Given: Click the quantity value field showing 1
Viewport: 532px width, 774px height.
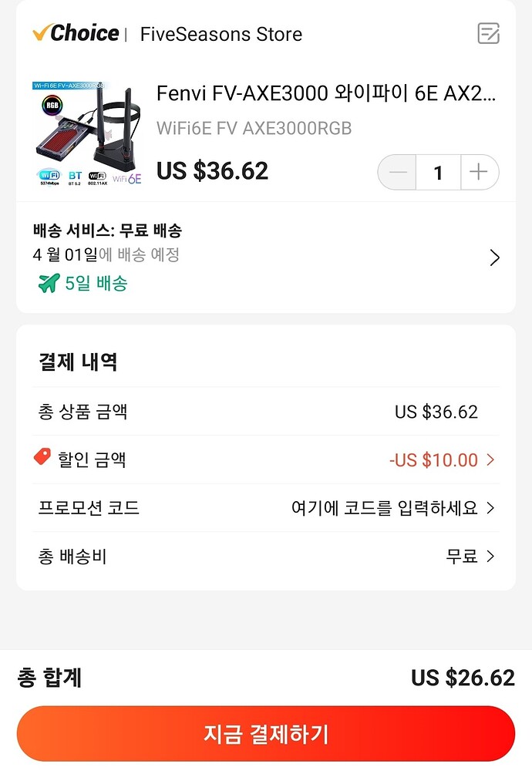Looking at the screenshot, I should (x=438, y=173).
